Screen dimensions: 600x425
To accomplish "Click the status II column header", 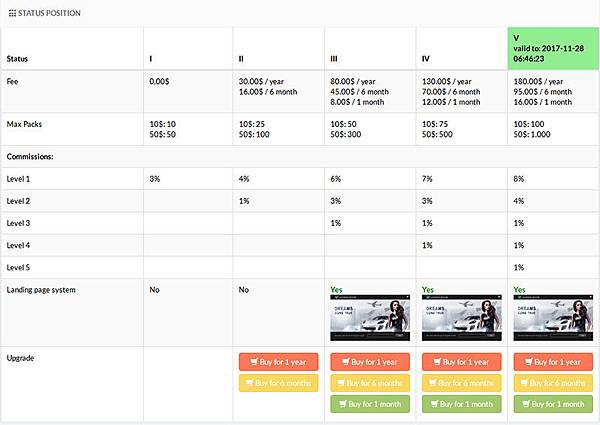I will [x=242, y=59].
